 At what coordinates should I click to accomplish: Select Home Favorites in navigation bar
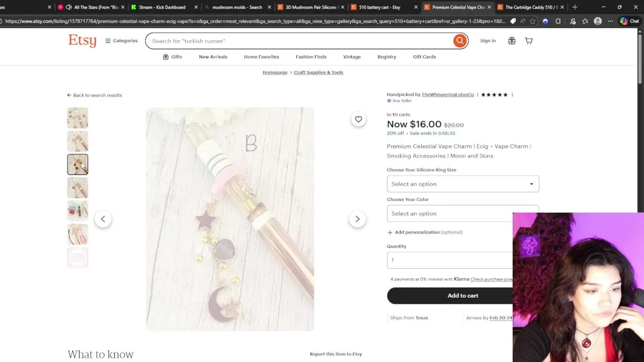[x=261, y=57]
